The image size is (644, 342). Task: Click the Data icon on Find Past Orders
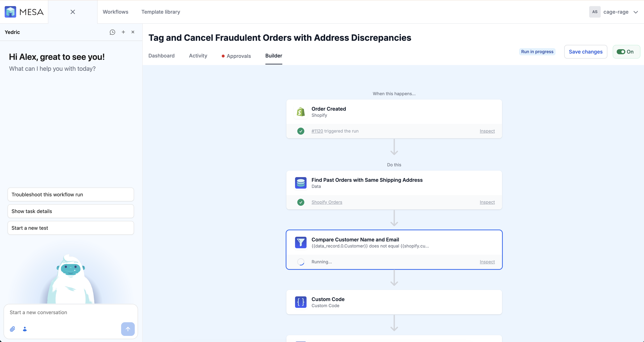point(301,183)
